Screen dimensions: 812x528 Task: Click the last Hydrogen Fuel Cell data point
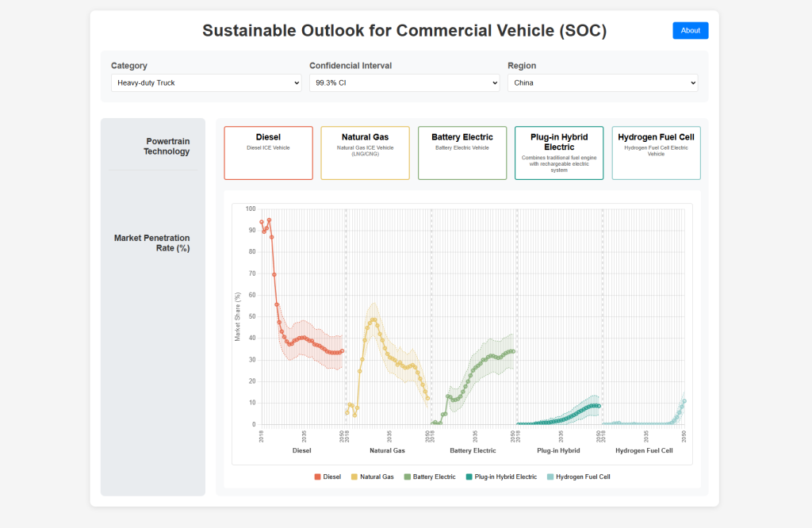point(684,401)
